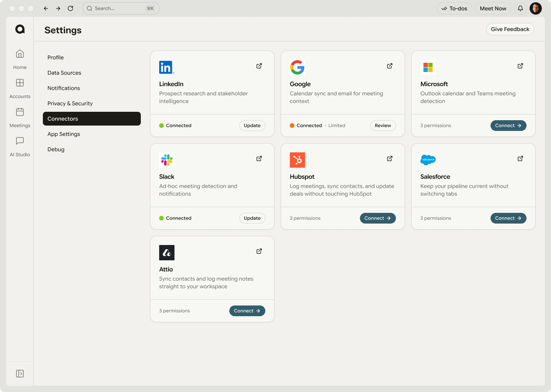This screenshot has width=551, height=392.
Task: Open Google external link icon
Action: (390, 66)
